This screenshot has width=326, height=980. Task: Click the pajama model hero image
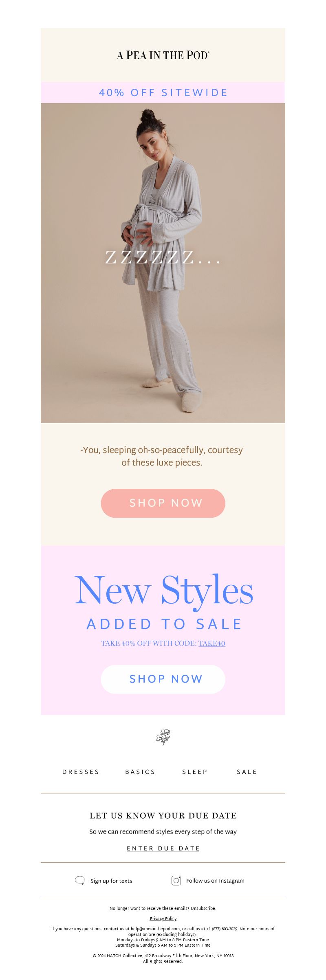point(163,263)
